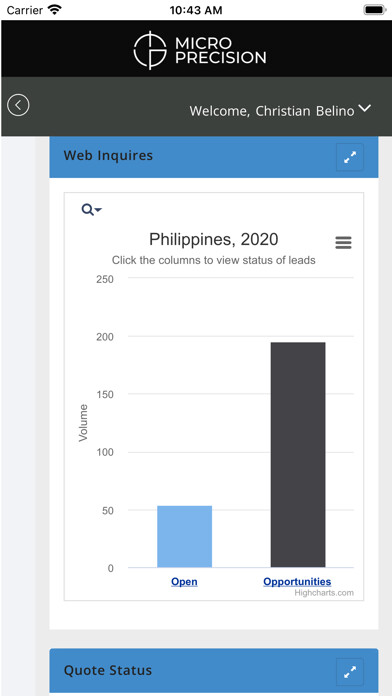Click the dark gray Opportunities column
This screenshot has height=696, width=392.
click(298, 455)
